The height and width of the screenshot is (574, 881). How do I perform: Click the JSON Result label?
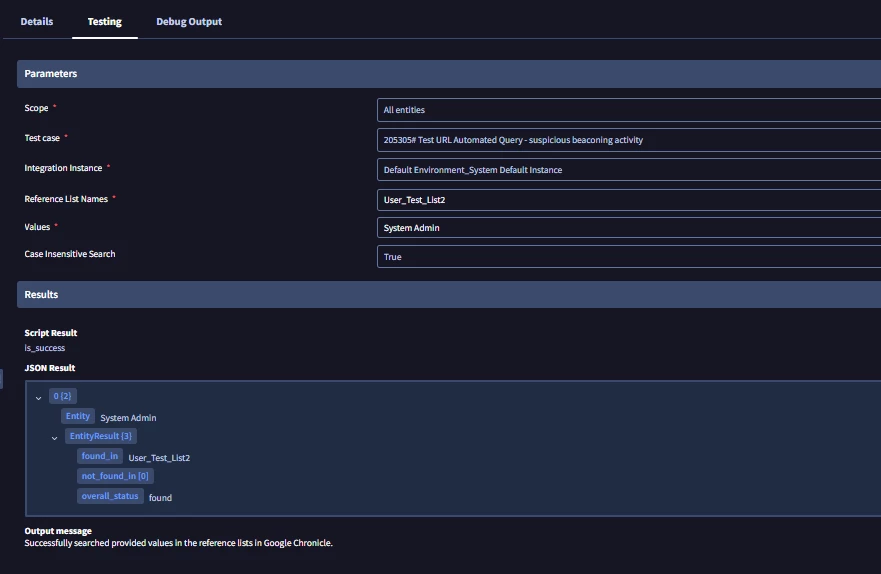pyautogui.click(x=49, y=368)
